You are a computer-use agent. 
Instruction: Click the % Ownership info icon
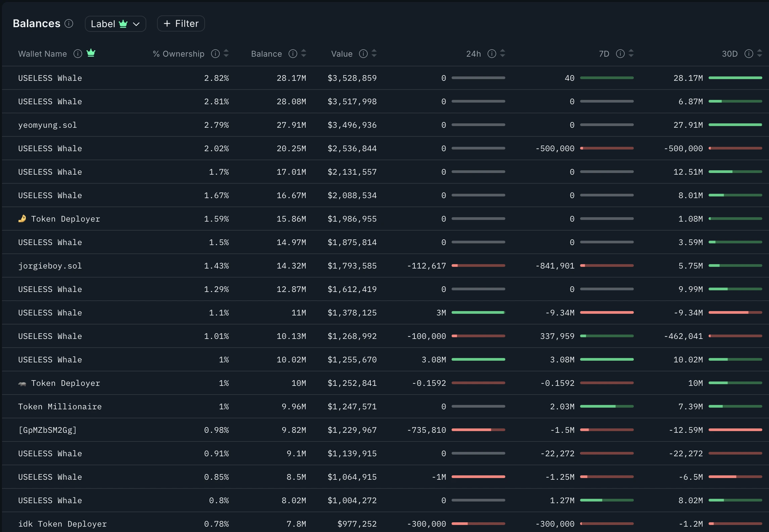[215, 54]
